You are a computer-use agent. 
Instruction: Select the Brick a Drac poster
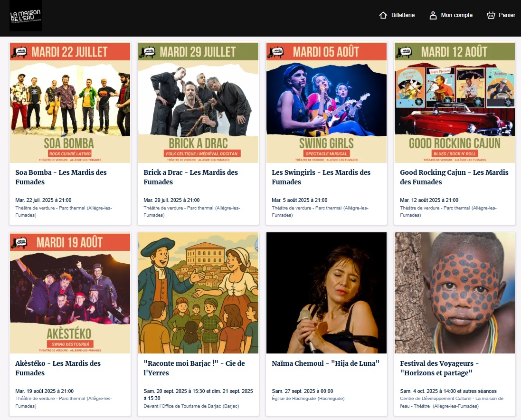(x=198, y=103)
